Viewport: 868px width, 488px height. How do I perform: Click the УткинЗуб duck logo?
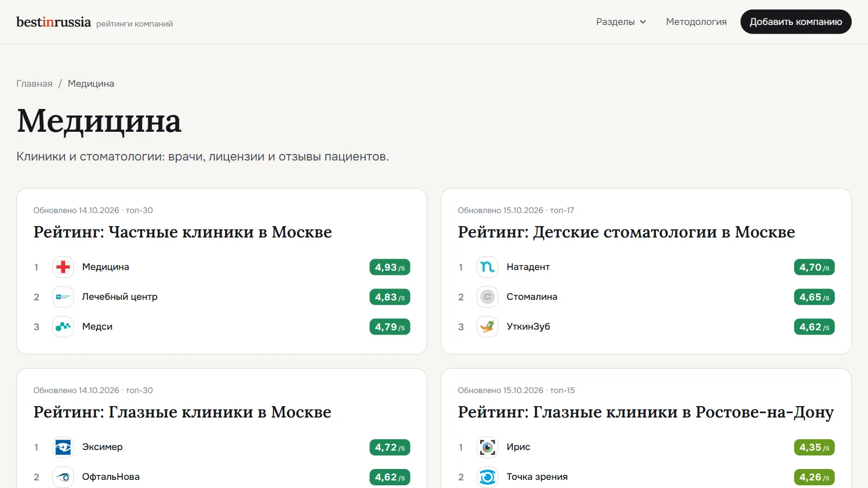(x=487, y=326)
